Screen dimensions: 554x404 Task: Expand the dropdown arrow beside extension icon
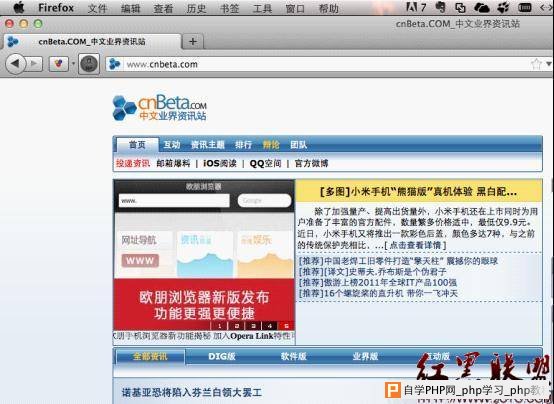(73, 64)
